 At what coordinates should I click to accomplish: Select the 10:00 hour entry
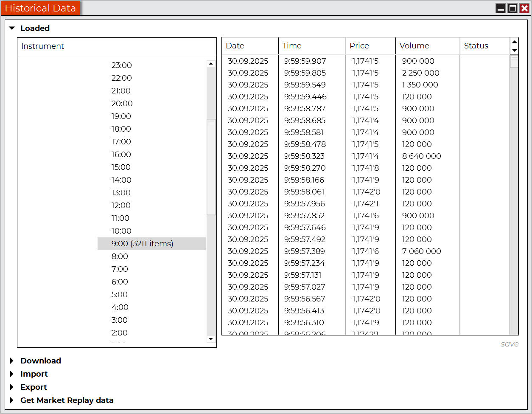click(x=121, y=231)
